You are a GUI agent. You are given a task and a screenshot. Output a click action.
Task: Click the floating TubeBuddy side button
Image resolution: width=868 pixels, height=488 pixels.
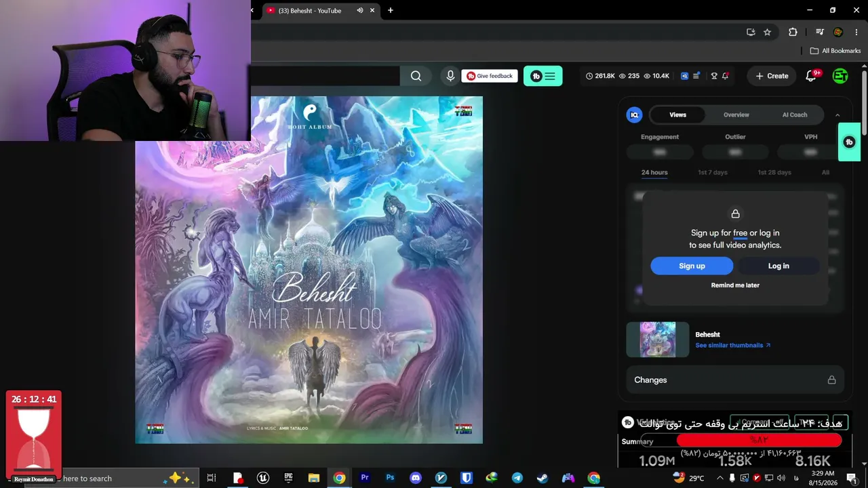click(x=849, y=142)
